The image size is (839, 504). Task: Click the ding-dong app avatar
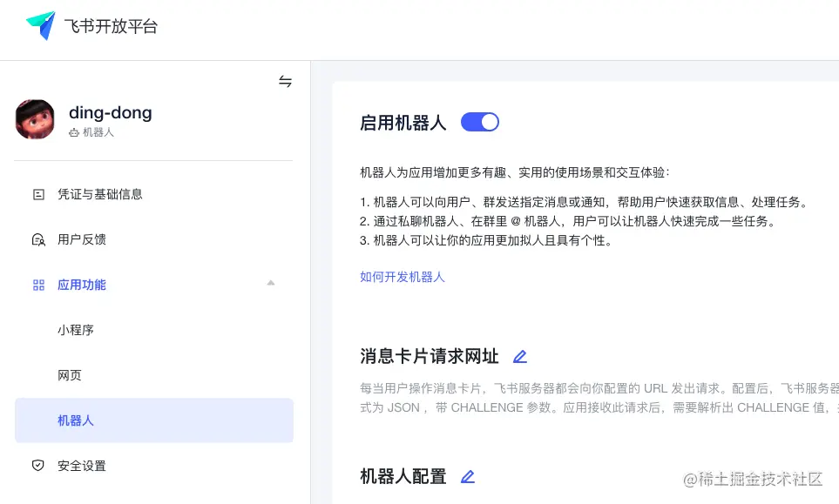click(35, 119)
